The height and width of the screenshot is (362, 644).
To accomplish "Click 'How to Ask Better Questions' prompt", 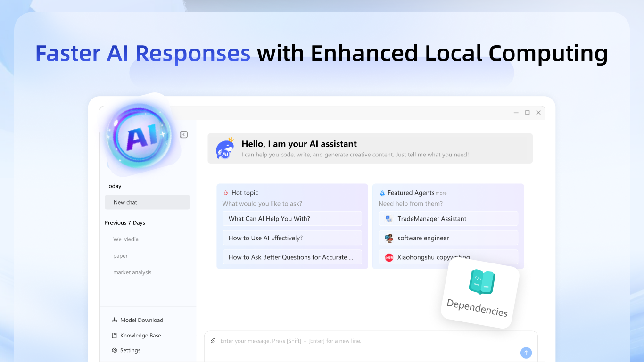I will tap(292, 257).
